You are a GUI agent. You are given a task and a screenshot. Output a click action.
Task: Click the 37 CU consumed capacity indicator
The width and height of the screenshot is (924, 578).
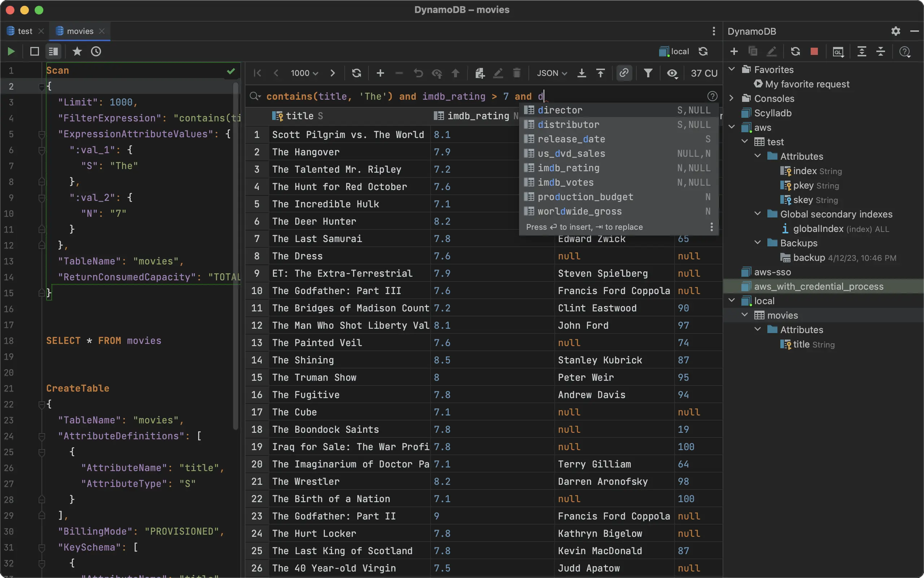[704, 73]
